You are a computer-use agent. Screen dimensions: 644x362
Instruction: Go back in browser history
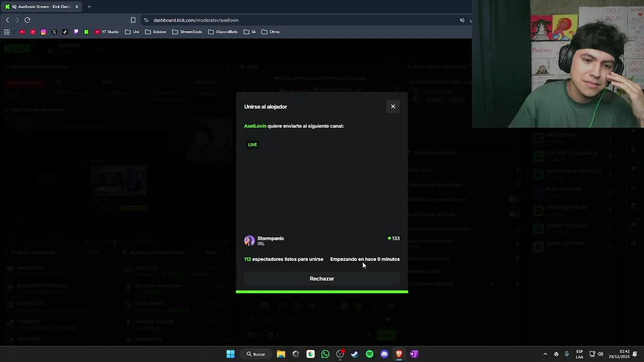pyautogui.click(x=7, y=20)
